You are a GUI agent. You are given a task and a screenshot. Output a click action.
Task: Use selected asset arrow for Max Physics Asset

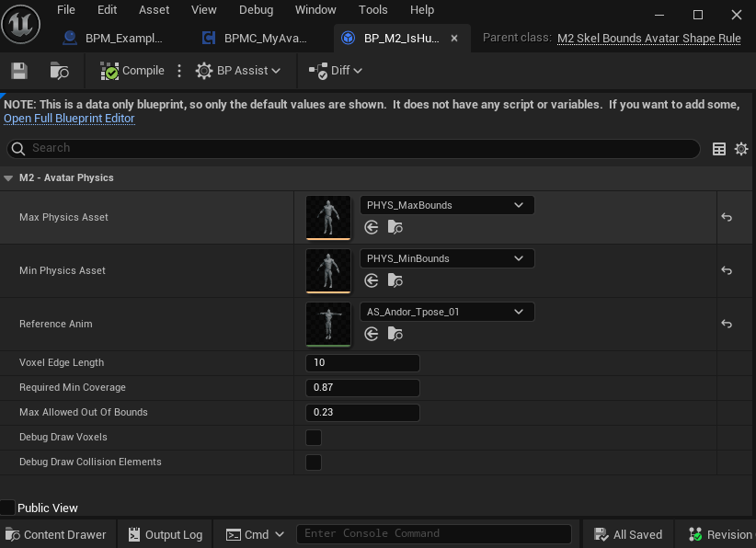click(372, 227)
